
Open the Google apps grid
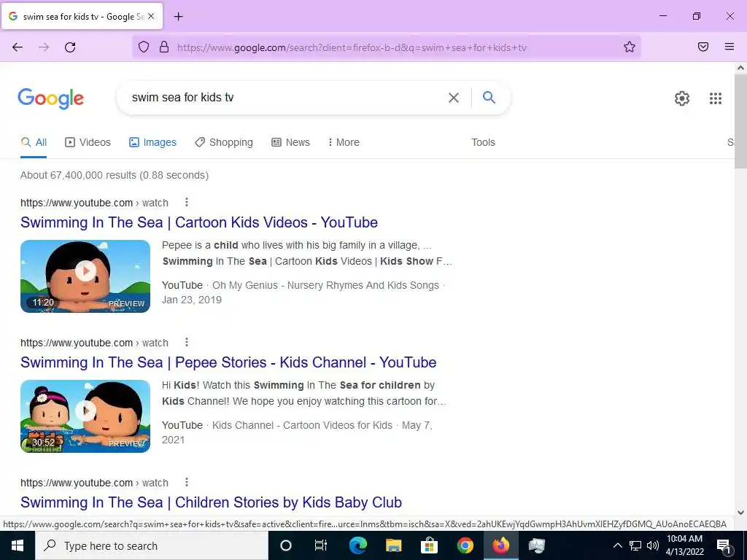[x=716, y=98]
